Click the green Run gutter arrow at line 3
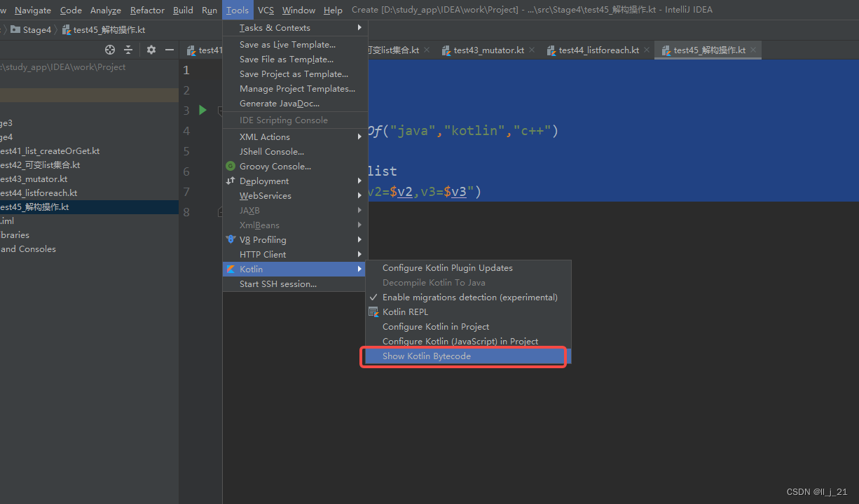The image size is (859, 504). point(202,110)
